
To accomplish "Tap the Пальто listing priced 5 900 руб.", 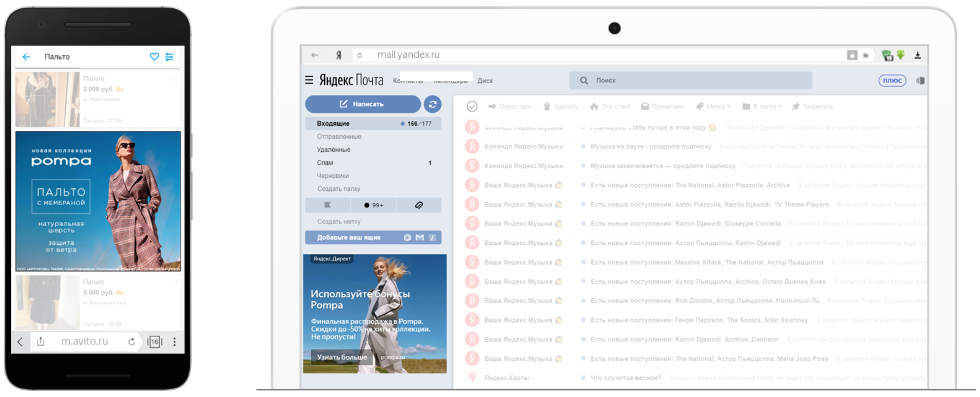I will 98,303.
